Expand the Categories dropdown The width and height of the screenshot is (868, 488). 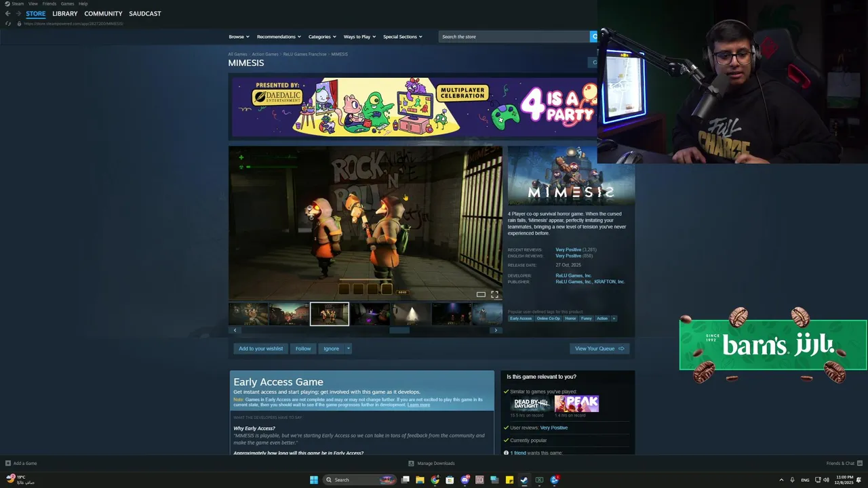coord(322,37)
